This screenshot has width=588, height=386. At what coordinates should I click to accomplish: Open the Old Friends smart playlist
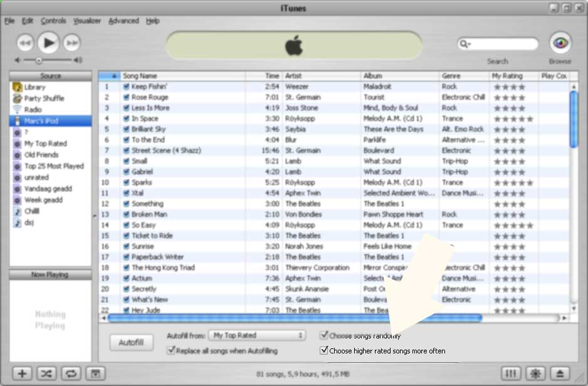[50, 155]
